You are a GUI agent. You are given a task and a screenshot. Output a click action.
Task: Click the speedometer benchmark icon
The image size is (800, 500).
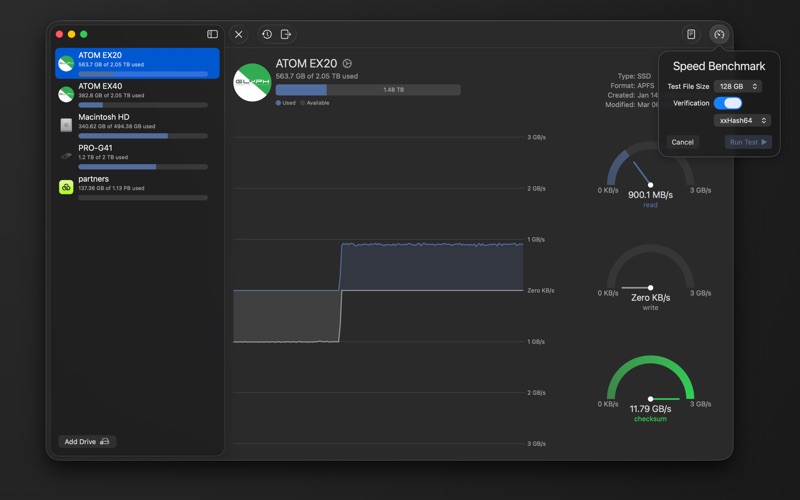pyautogui.click(x=719, y=34)
